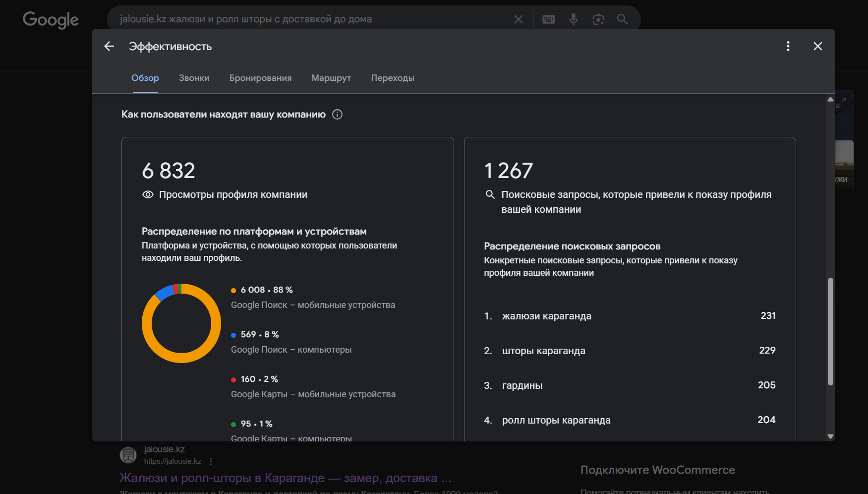The width and height of the screenshot is (868, 494).
Task: Switch to the Звонки tab
Action: point(194,78)
